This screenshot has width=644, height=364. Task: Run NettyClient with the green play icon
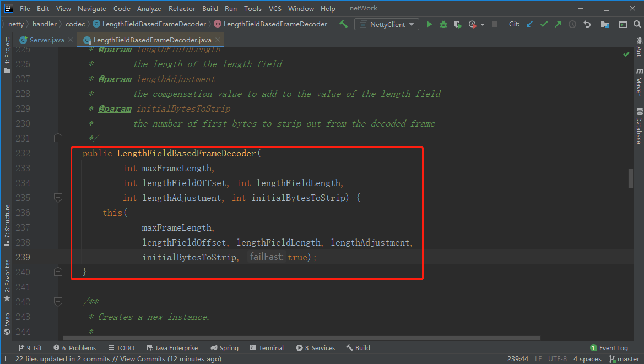(429, 24)
